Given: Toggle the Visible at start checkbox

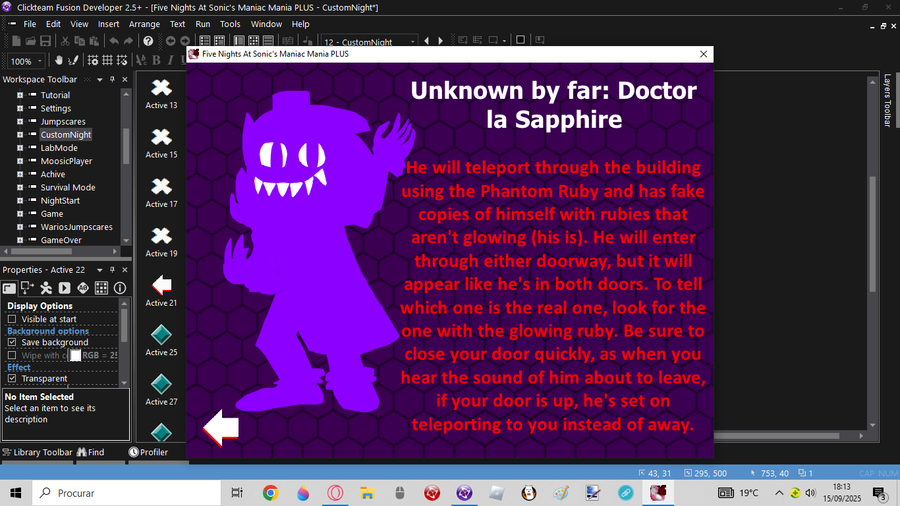Looking at the screenshot, I should (x=12, y=319).
